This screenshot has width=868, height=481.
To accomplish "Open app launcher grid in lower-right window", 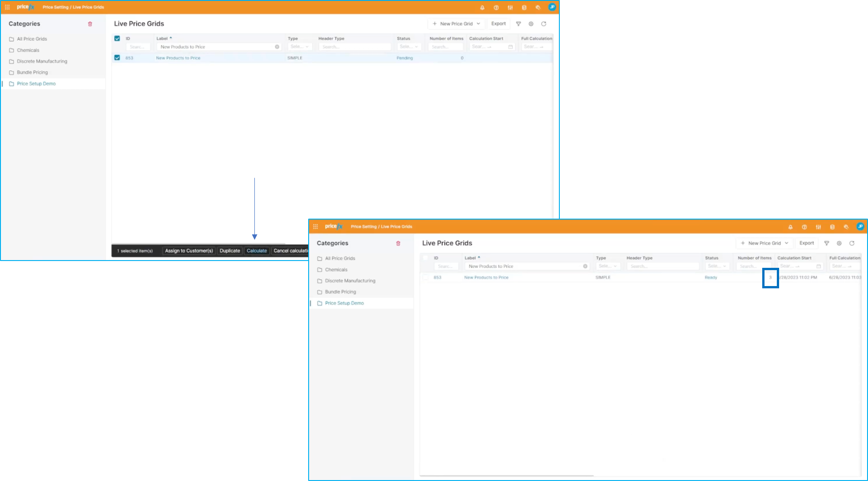I will 315,226.
